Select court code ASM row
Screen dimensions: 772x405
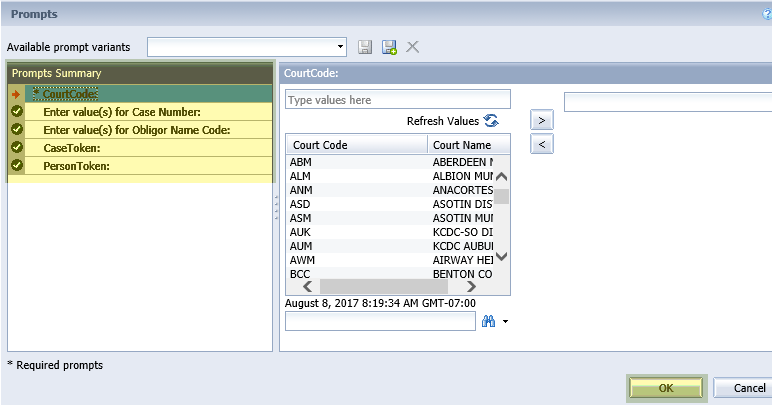click(390, 218)
